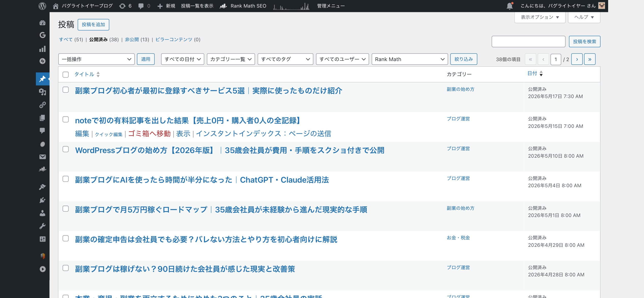This screenshot has width=644, height=298.
Task: Open the orange shield security icon in the sidebar
Action: pyautogui.click(x=42, y=256)
